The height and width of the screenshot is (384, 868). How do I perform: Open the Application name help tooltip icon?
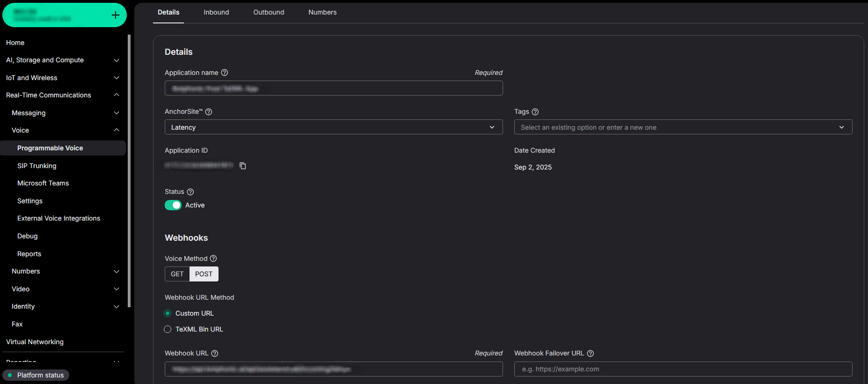(x=225, y=73)
